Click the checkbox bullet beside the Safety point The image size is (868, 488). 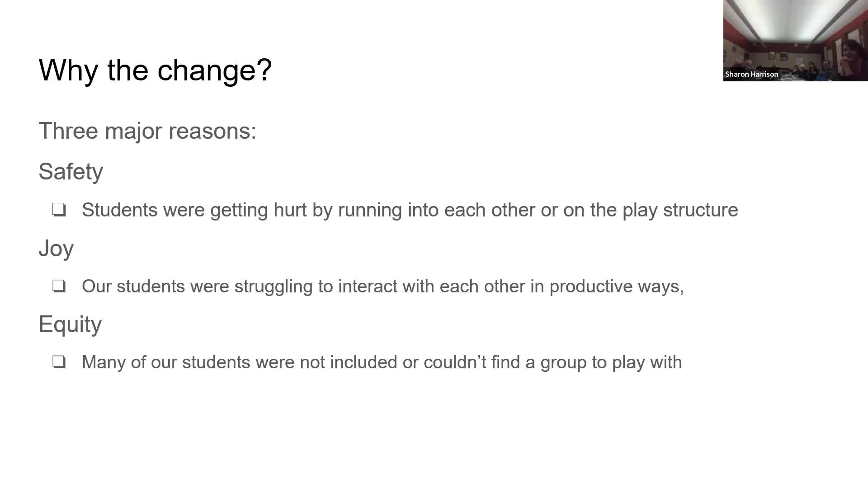pos(59,210)
